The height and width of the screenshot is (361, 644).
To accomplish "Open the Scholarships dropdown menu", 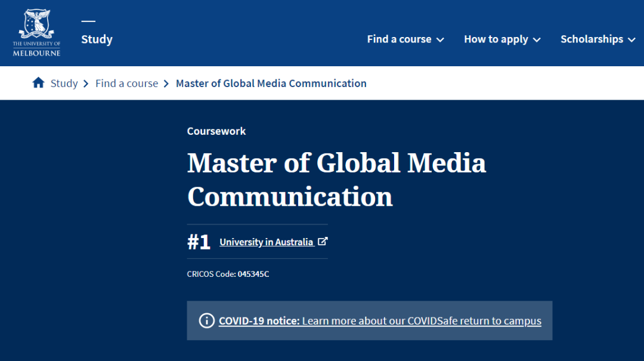I will click(x=598, y=39).
